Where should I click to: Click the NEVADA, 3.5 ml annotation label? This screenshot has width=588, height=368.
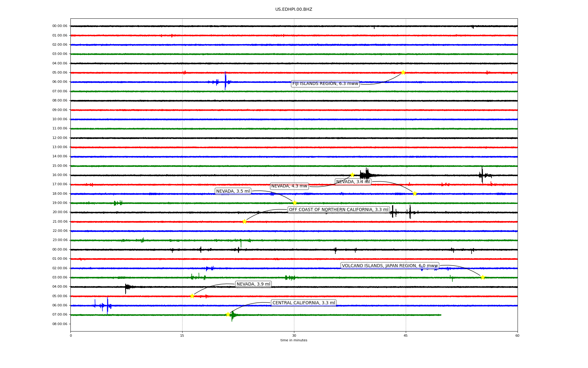[233, 191]
